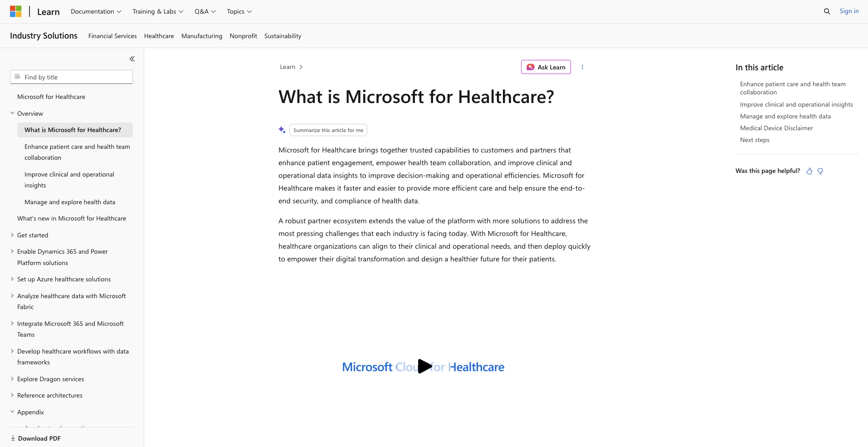Image resolution: width=868 pixels, height=447 pixels.
Task: Expand Enable Dynamics 365 and Power Platform solutions
Action: [x=12, y=251]
